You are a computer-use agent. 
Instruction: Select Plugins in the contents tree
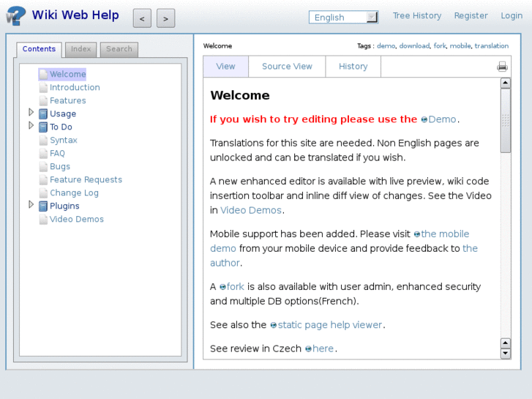[64, 206]
